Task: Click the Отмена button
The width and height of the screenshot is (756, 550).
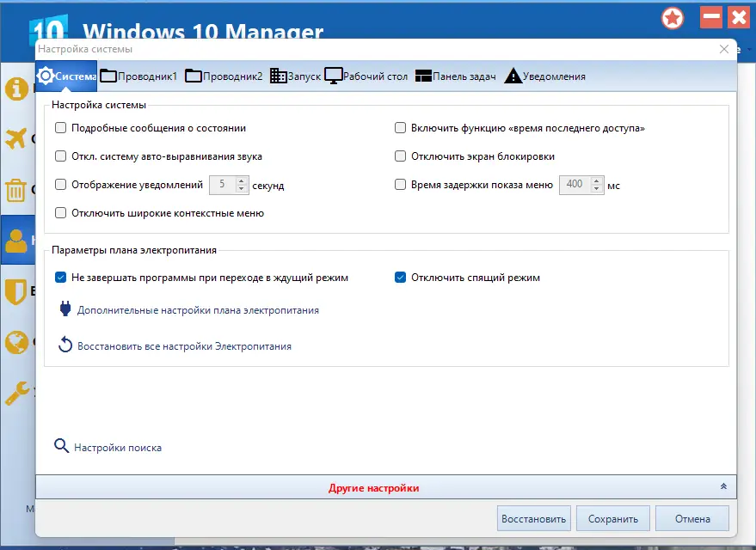Action: point(692,519)
